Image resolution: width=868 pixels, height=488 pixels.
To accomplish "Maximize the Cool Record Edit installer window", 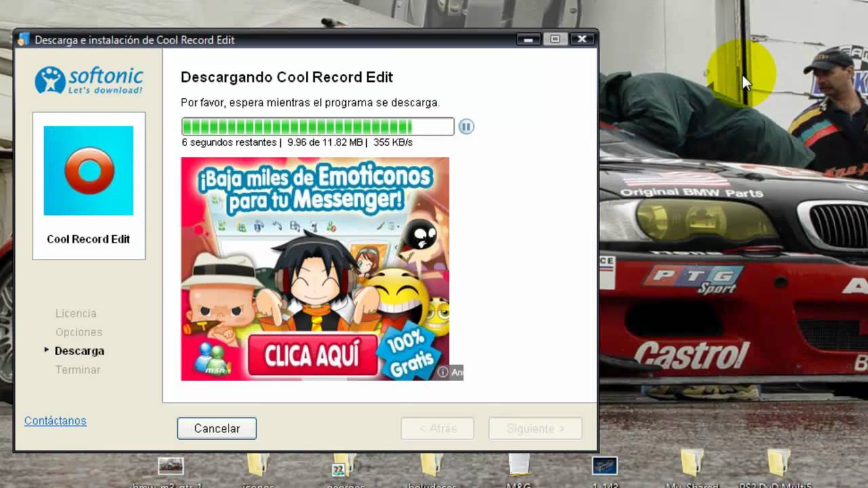I will [x=555, y=39].
